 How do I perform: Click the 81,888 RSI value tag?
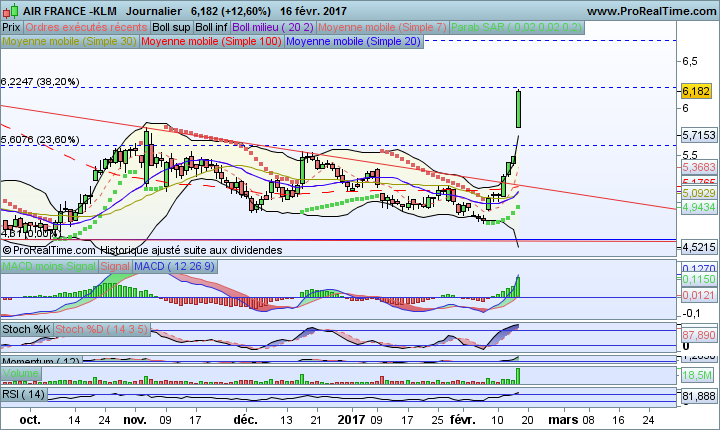click(699, 396)
